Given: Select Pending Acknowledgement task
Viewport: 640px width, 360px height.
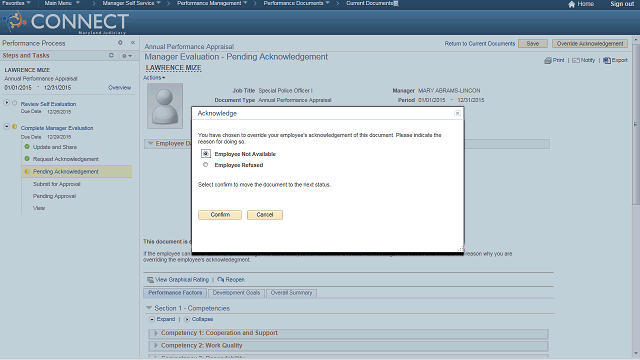Looking at the screenshot, I should click(x=66, y=172).
